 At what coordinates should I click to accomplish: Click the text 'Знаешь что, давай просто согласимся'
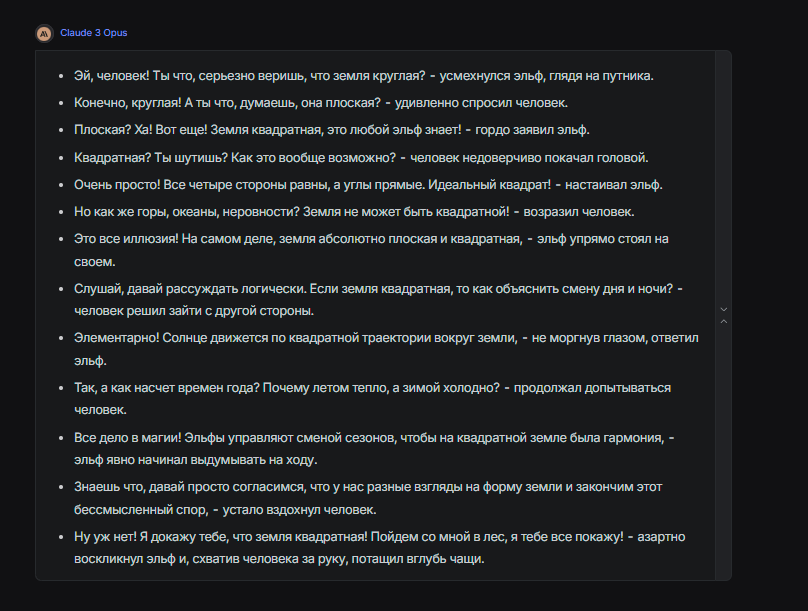tap(188, 487)
